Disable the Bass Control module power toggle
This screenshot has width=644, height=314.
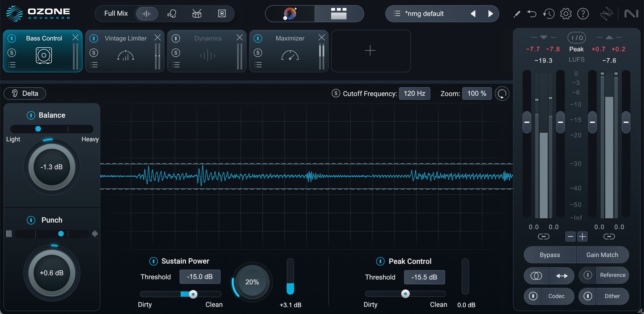point(12,38)
